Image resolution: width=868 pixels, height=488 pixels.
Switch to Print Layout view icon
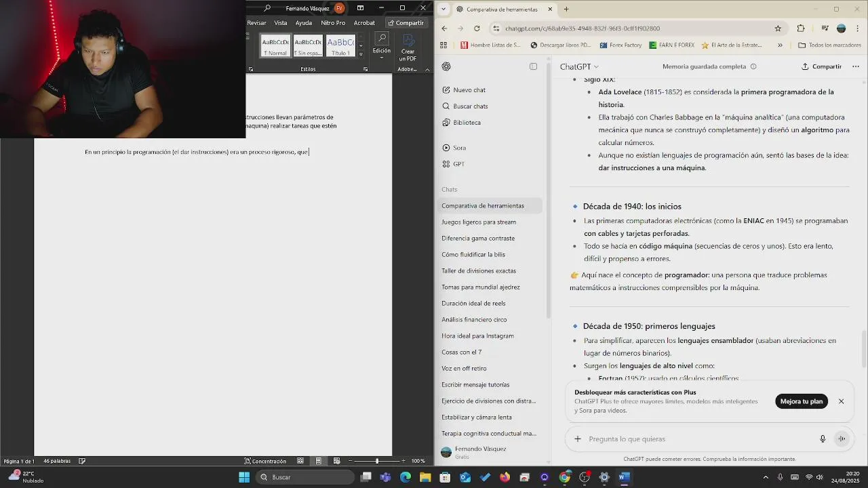click(x=318, y=461)
